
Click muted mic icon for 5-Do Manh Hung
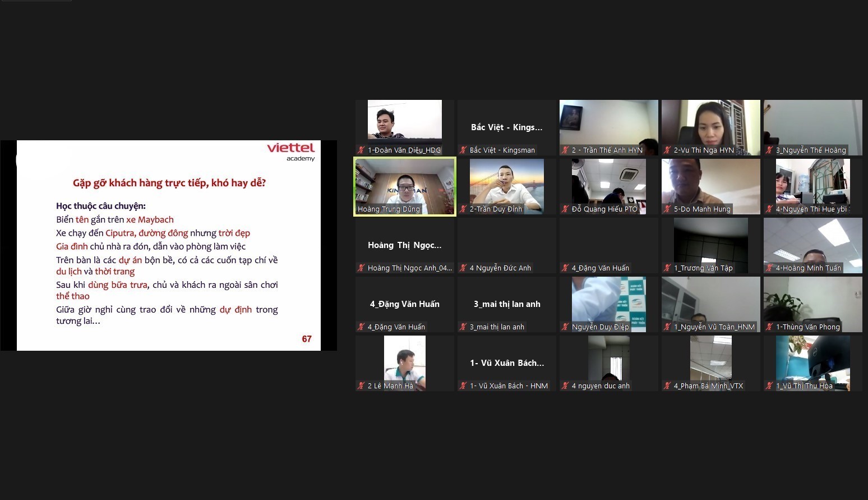point(667,209)
